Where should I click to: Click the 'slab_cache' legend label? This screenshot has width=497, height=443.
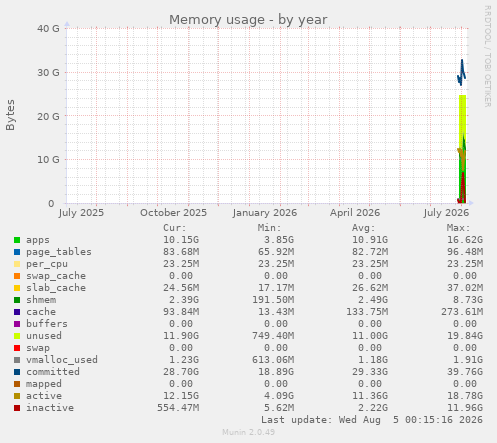coord(56,288)
